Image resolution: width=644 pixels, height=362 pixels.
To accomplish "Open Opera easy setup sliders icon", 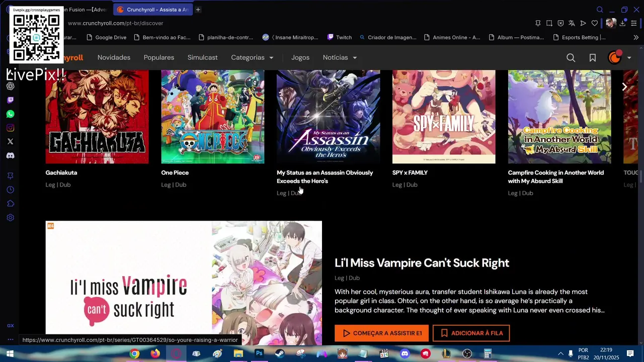I will coord(634,23).
